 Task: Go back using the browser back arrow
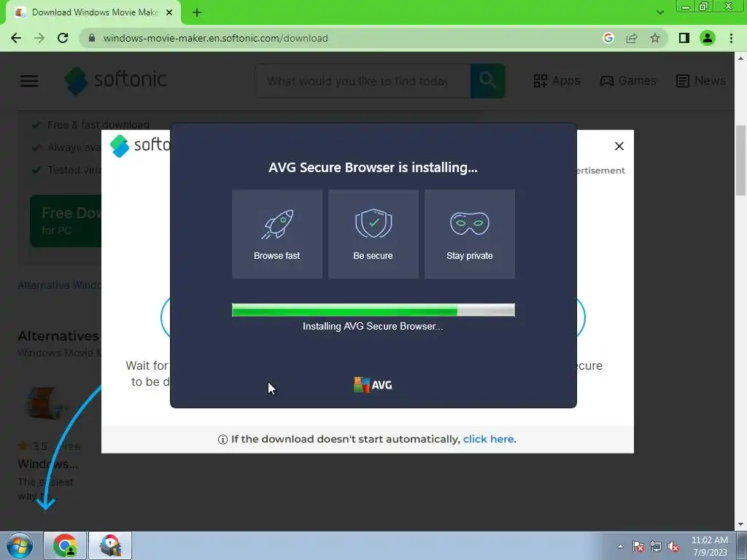pos(16,38)
